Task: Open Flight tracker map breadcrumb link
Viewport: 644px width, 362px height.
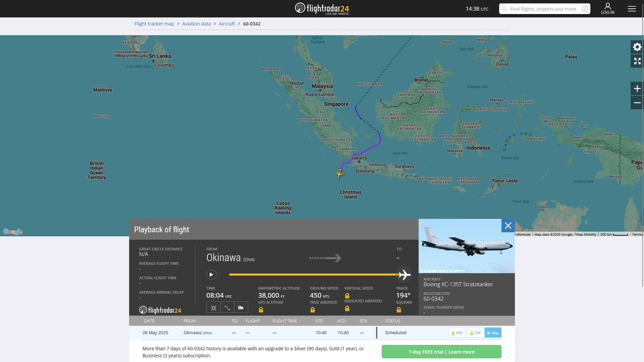Action: pos(154,24)
